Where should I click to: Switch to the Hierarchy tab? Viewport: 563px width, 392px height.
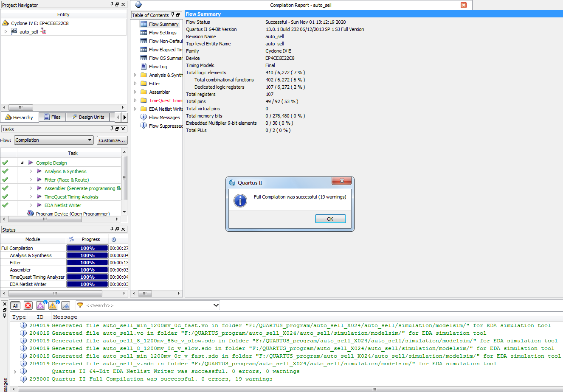tap(20, 117)
